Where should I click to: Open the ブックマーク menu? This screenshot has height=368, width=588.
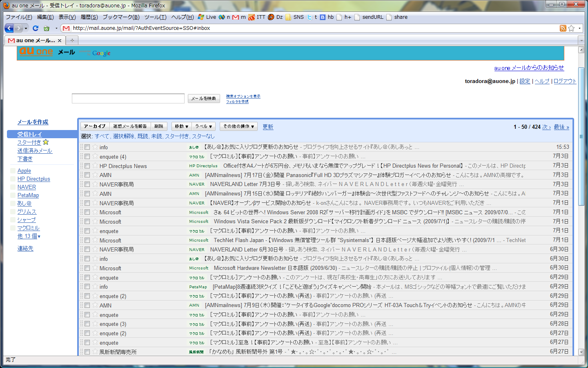121,17
